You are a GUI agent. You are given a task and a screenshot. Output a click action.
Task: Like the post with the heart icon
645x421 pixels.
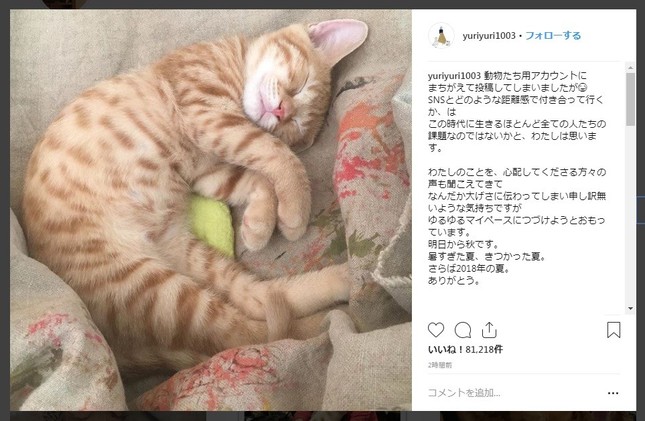(436, 330)
